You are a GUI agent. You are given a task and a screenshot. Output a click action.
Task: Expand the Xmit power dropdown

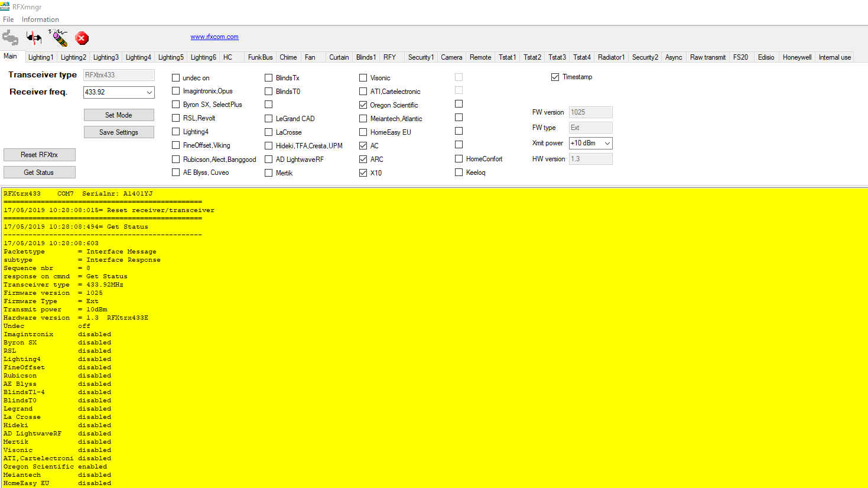click(x=607, y=144)
